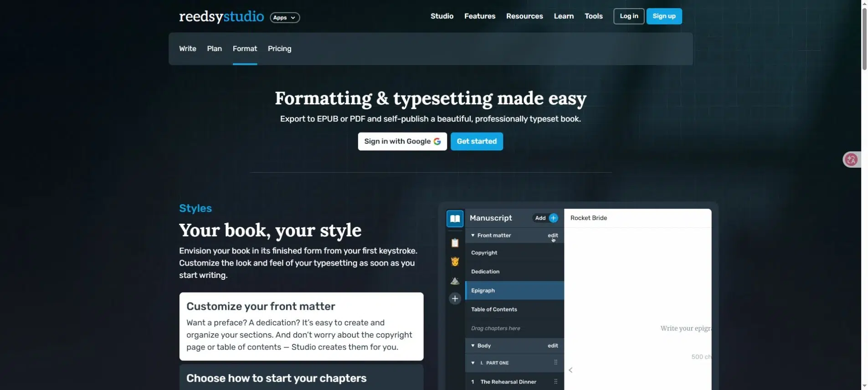This screenshot has height=390, width=868.
Task: Select the Format tab
Action: click(x=245, y=49)
